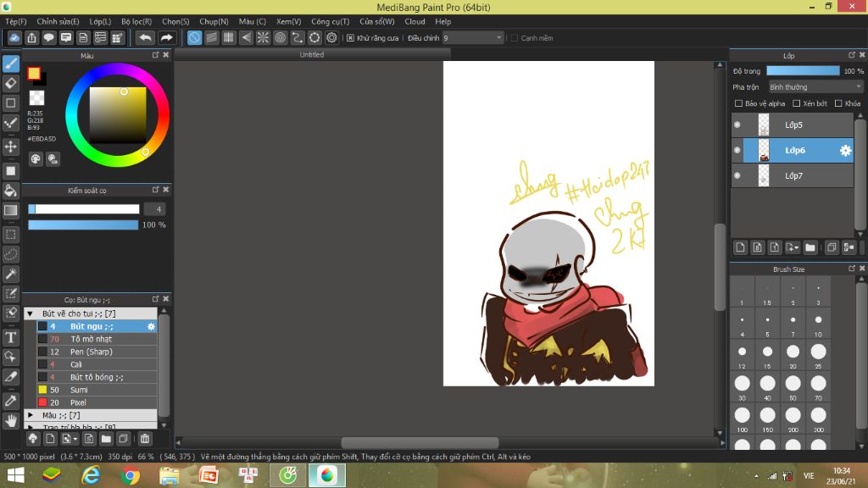Enable the vanishing point snap
The image size is (868, 488).
(x=246, y=37)
